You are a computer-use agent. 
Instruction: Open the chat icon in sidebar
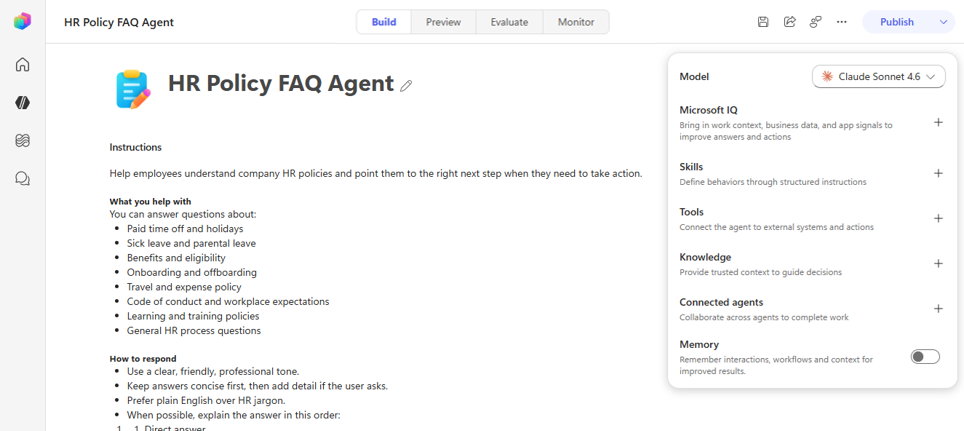click(x=22, y=179)
